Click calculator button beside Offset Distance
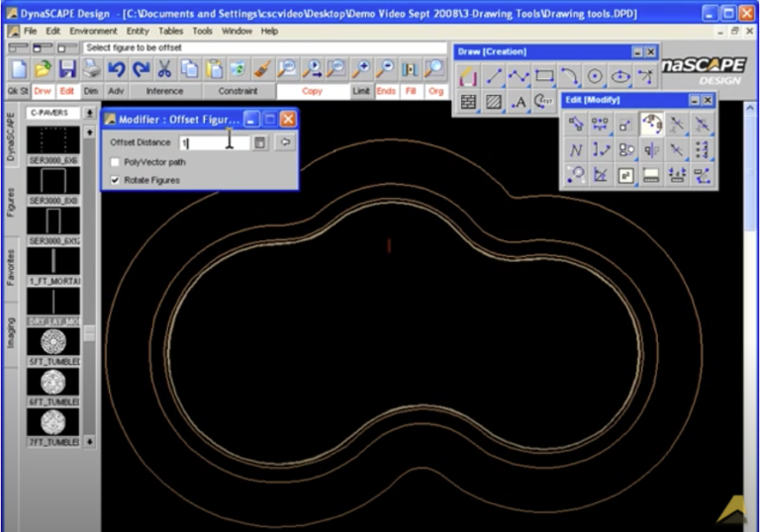The height and width of the screenshot is (532, 760). click(x=260, y=142)
